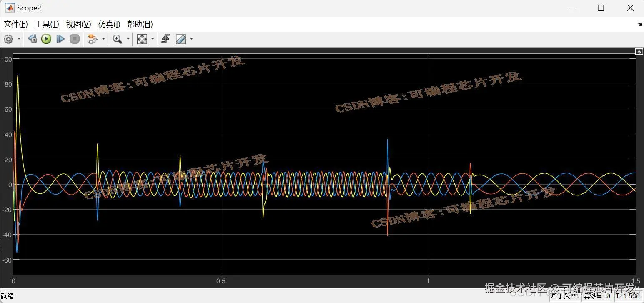Click the cursor measurements ruler icon
Image resolution: width=644 pixels, height=303 pixels.
(x=181, y=39)
